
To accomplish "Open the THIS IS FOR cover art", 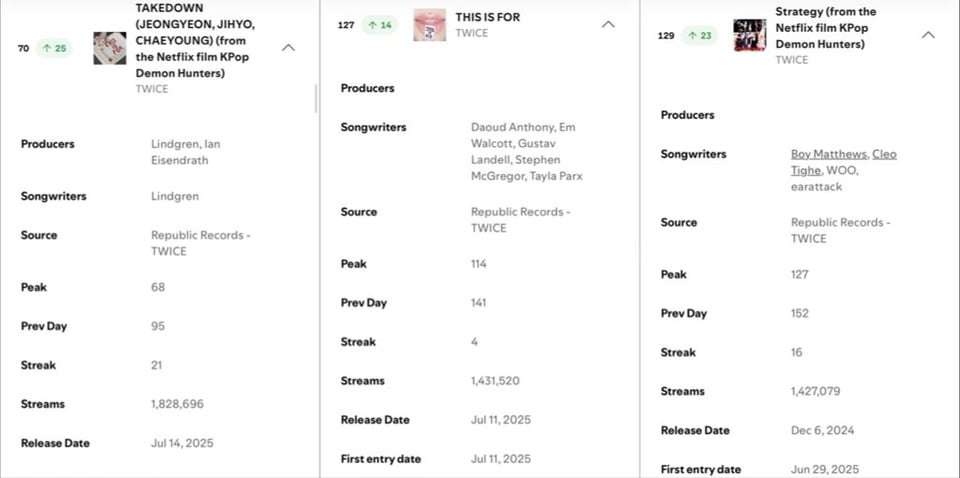I will click(x=430, y=24).
